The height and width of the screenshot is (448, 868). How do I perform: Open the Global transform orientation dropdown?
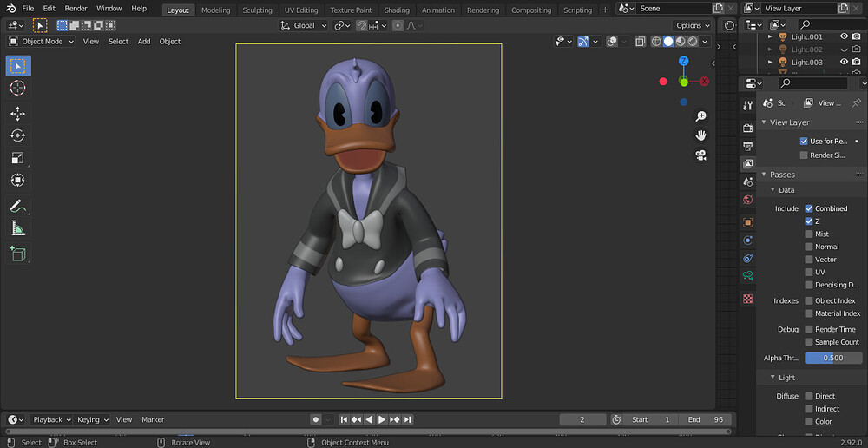(x=304, y=25)
